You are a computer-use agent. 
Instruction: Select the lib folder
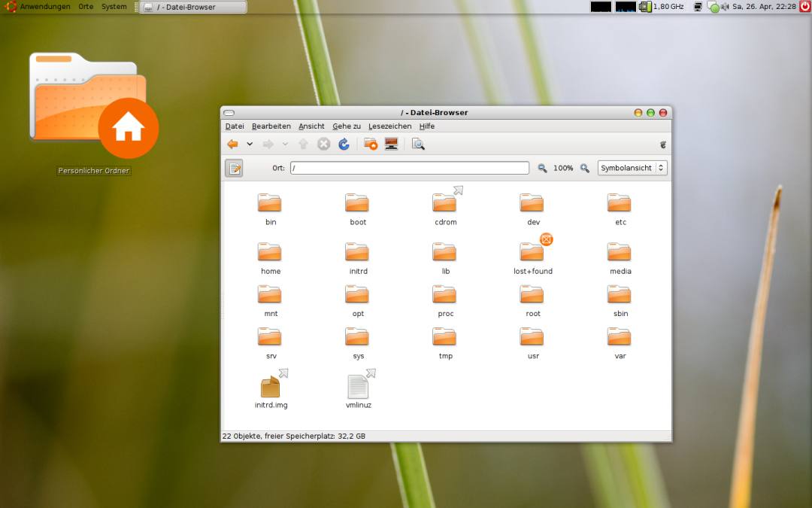coord(445,257)
